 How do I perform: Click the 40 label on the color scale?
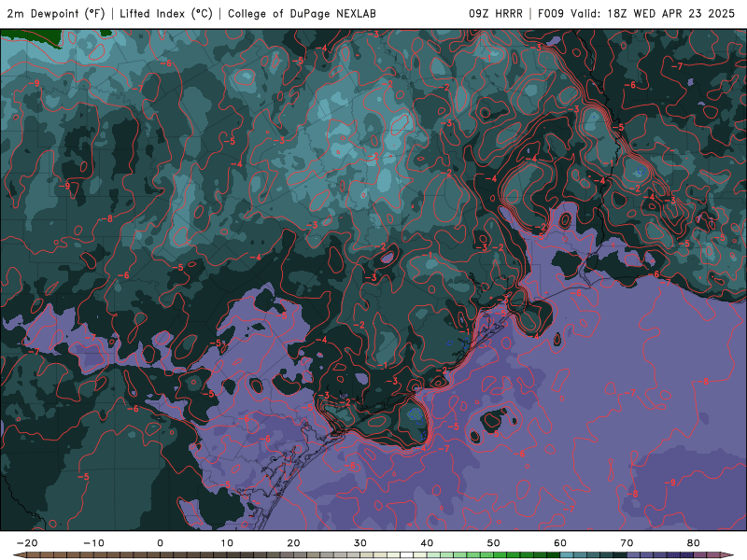(427, 543)
